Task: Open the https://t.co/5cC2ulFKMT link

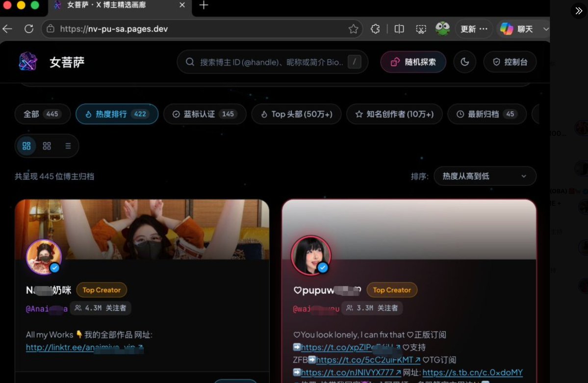Action: click(368, 360)
